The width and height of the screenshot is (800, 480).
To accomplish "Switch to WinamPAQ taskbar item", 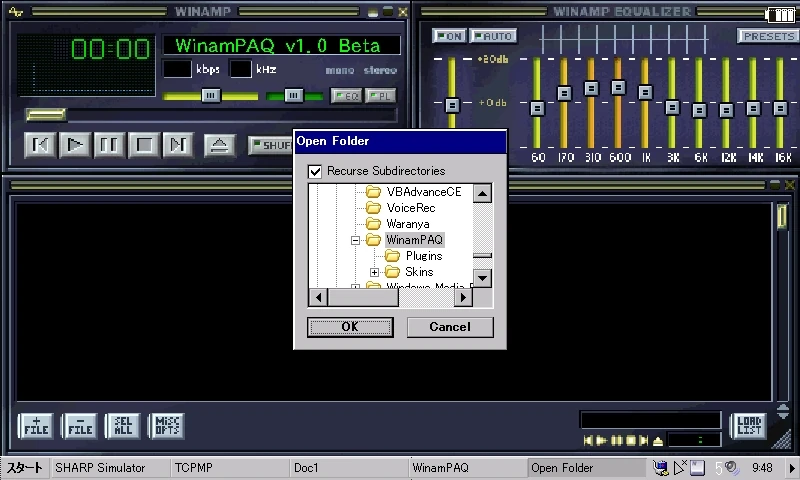I will pyautogui.click(x=468, y=468).
